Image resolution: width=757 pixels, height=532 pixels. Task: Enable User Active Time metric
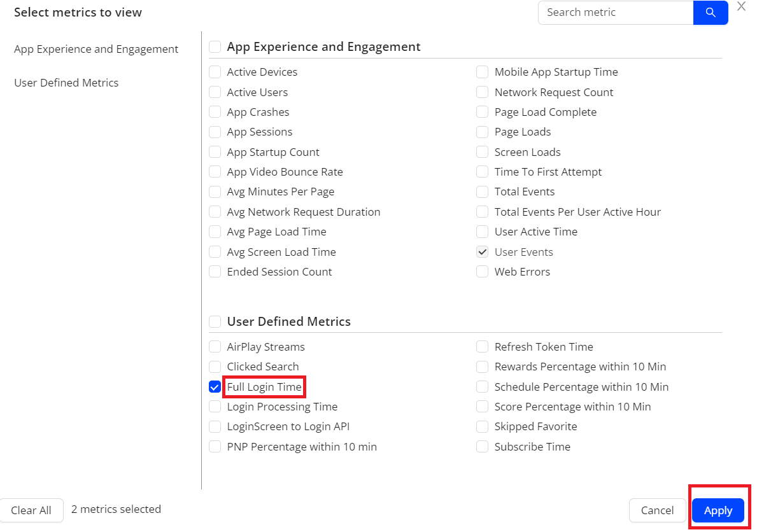pyautogui.click(x=483, y=232)
